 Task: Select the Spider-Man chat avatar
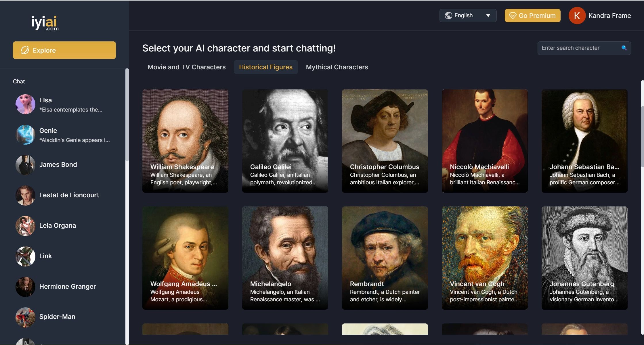tap(25, 317)
